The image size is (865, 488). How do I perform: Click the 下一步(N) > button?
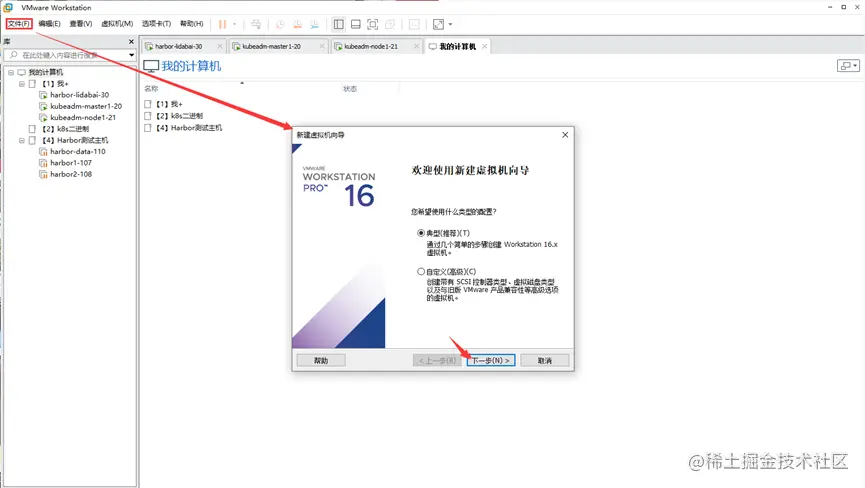click(491, 361)
